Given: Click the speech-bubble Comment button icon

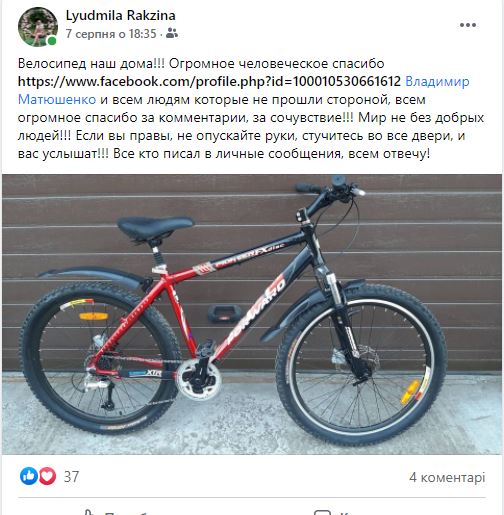Looking at the screenshot, I should (322, 512).
